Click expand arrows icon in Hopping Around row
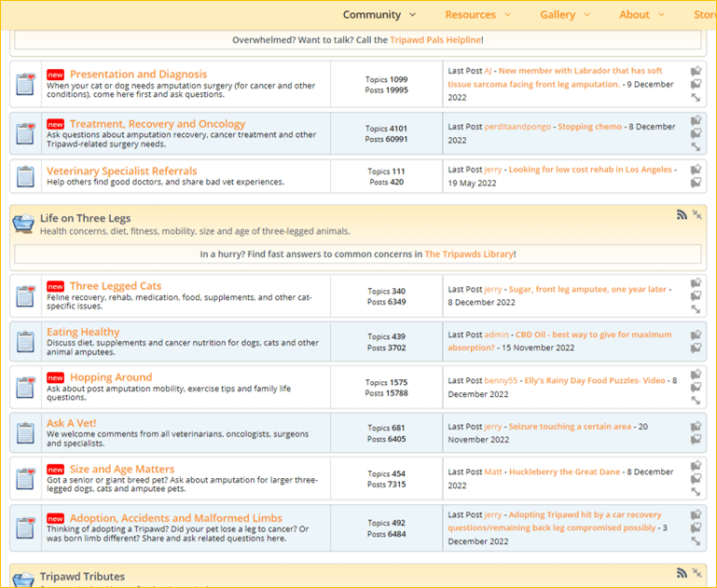Screen dimensions: 717x588 [x=696, y=401]
